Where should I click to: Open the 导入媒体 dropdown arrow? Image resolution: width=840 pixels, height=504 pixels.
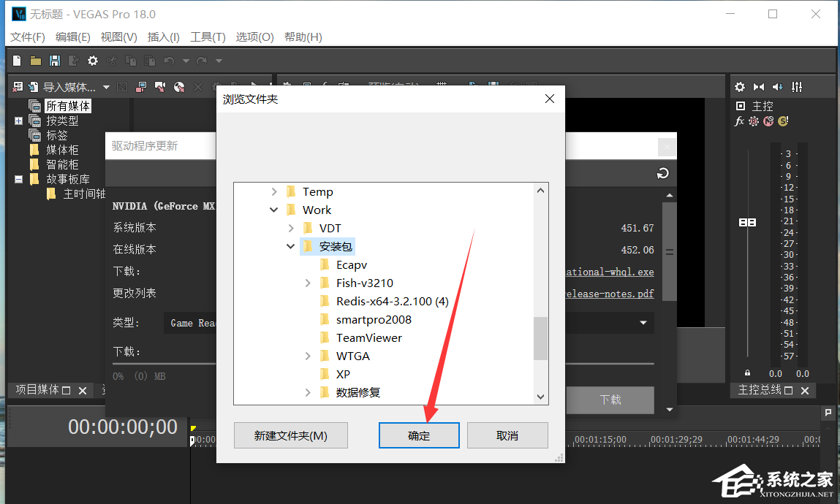point(106,86)
